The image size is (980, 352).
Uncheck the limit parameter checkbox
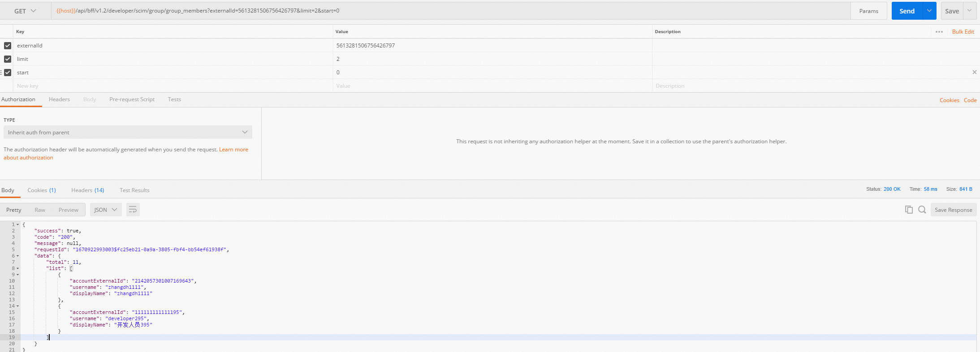point(8,59)
